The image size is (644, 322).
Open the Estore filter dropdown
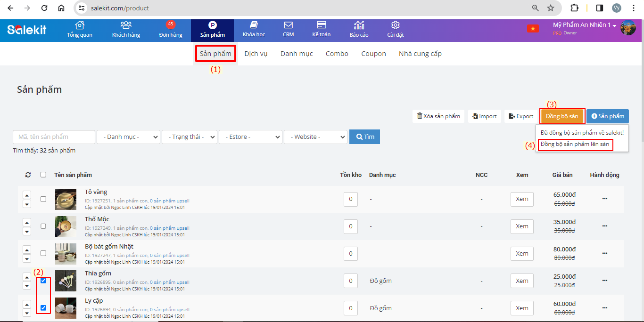pos(250,137)
